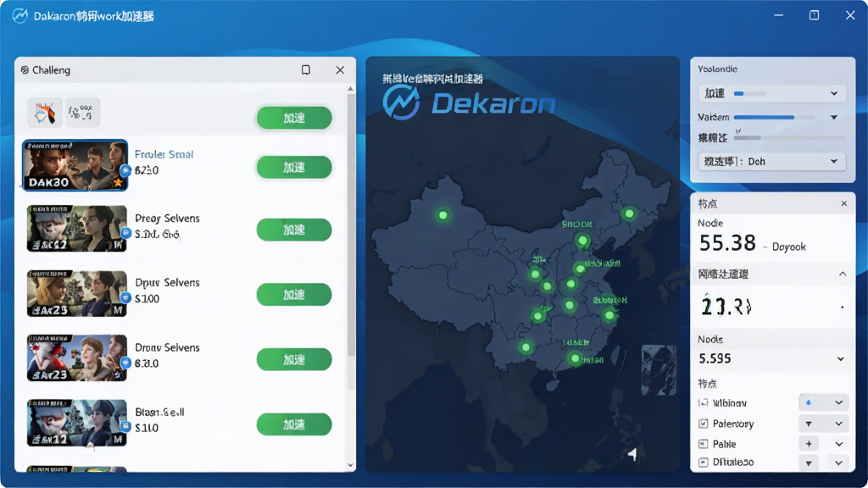The width and height of the screenshot is (868, 488).
Task: Select the far northwest map node
Action: pos(442,214)
